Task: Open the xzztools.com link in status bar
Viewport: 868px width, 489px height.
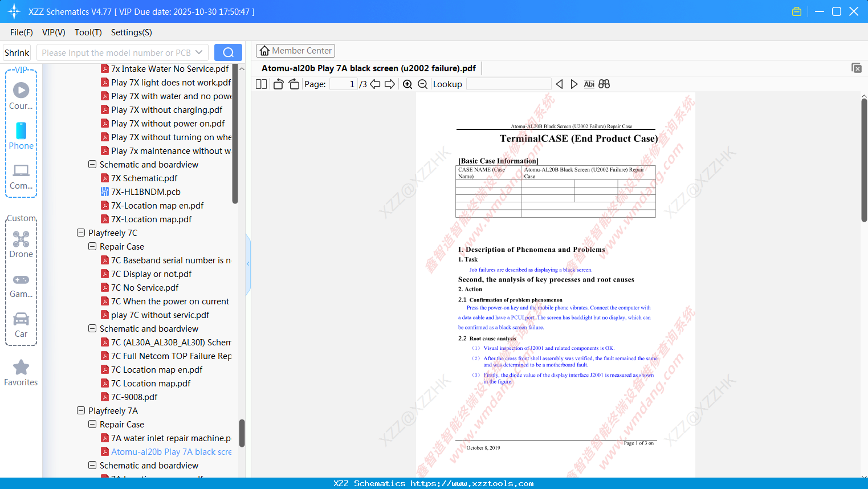Action: [472, 483]
